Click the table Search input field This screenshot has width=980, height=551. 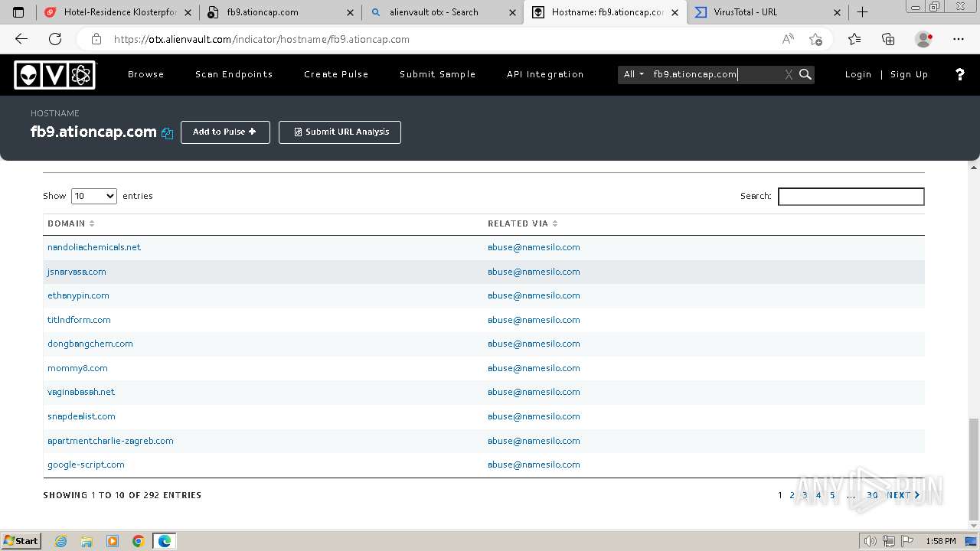click(851, 197)
